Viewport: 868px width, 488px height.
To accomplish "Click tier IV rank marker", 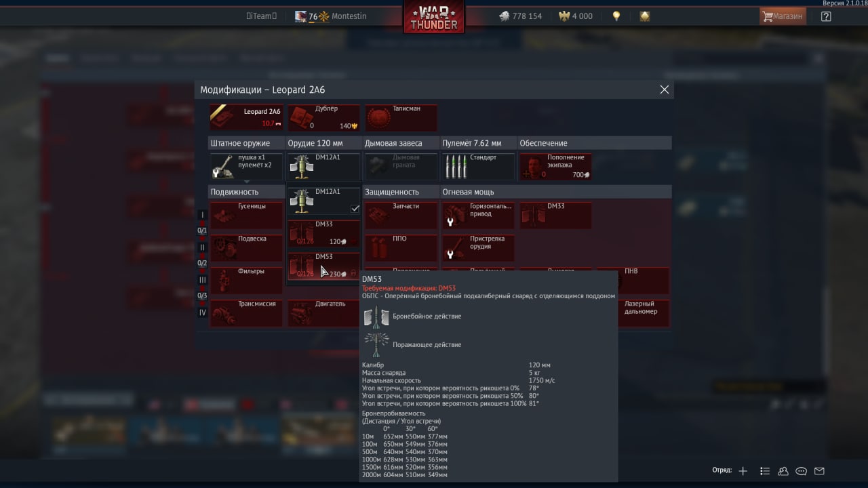I will pos(202,312).
